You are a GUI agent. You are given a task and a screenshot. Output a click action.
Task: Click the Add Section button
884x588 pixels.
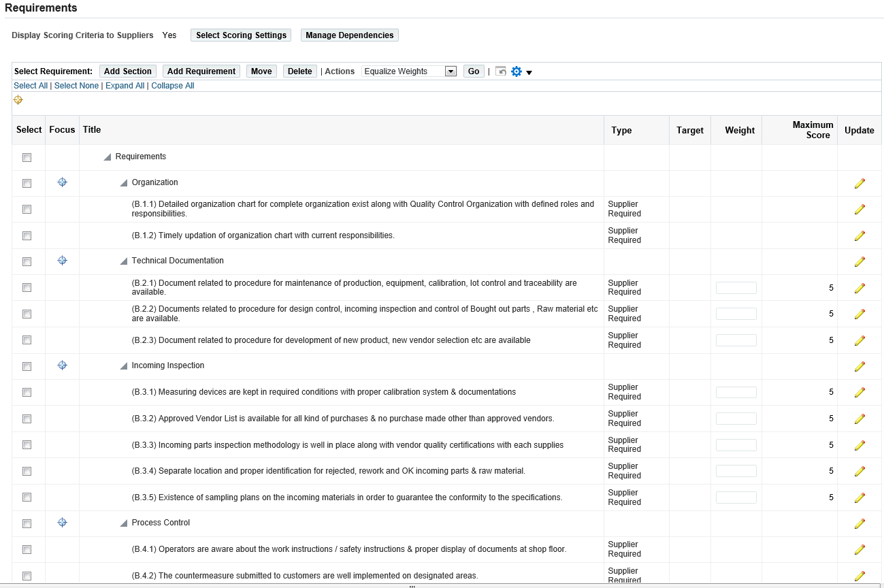[x=128, y=71]
